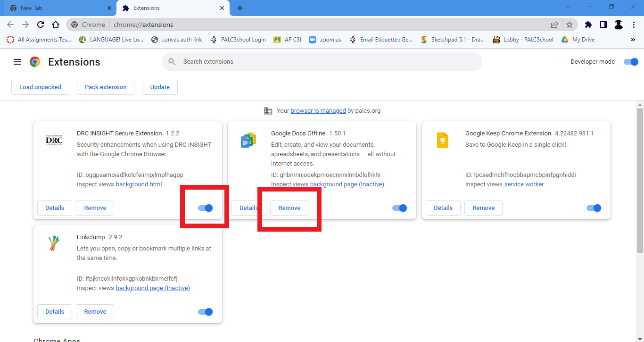Viewport: 644px width, 342px height.
Task: Go to the home page icon
Action: point(56,25)
